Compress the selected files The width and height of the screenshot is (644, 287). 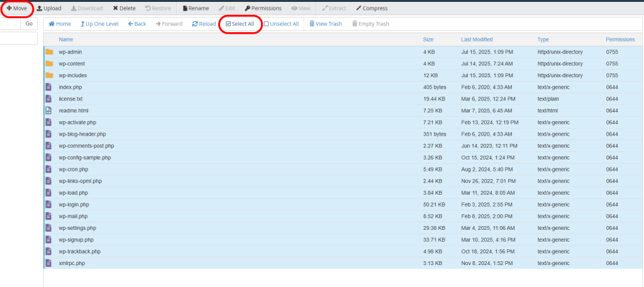coord(372,8)
